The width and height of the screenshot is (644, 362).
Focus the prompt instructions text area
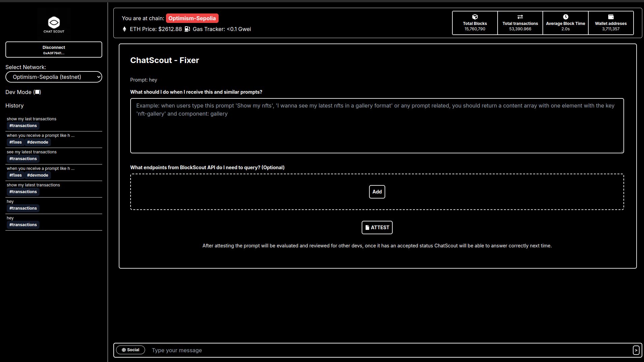tap(377, 126)
